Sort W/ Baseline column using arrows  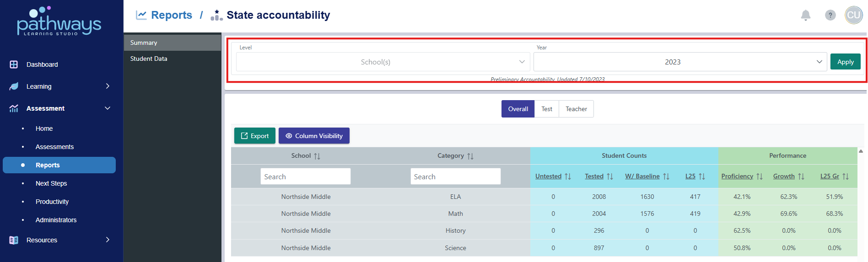tap(666, 176)
